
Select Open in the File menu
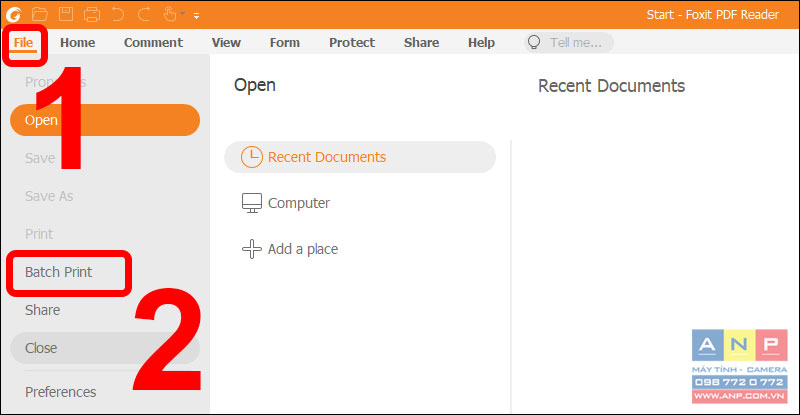tap(105, 120)
